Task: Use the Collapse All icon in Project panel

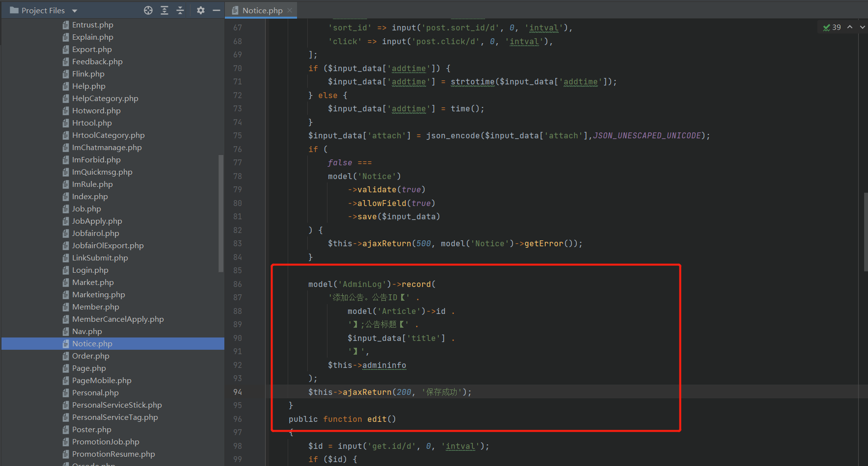Action: point(180,10)
